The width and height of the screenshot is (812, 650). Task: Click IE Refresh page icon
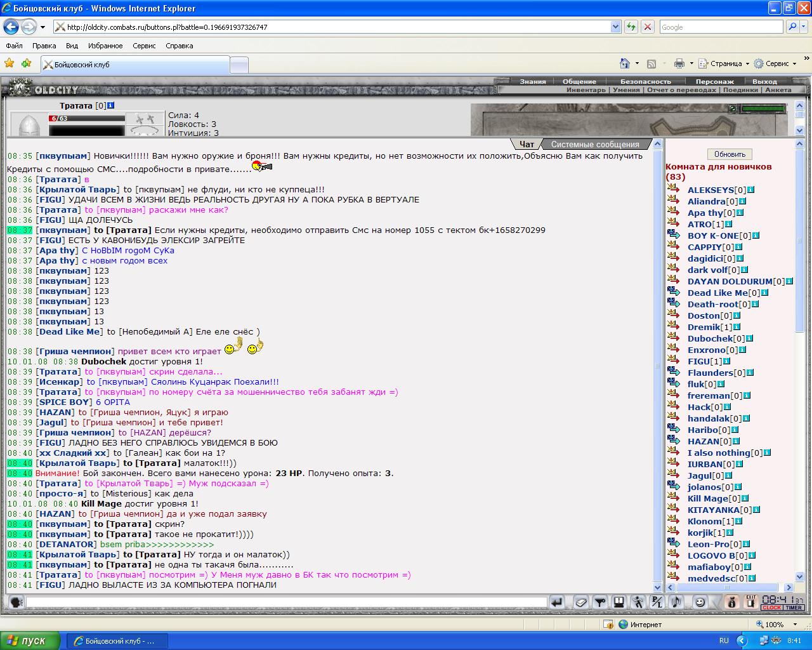point(631,27)
